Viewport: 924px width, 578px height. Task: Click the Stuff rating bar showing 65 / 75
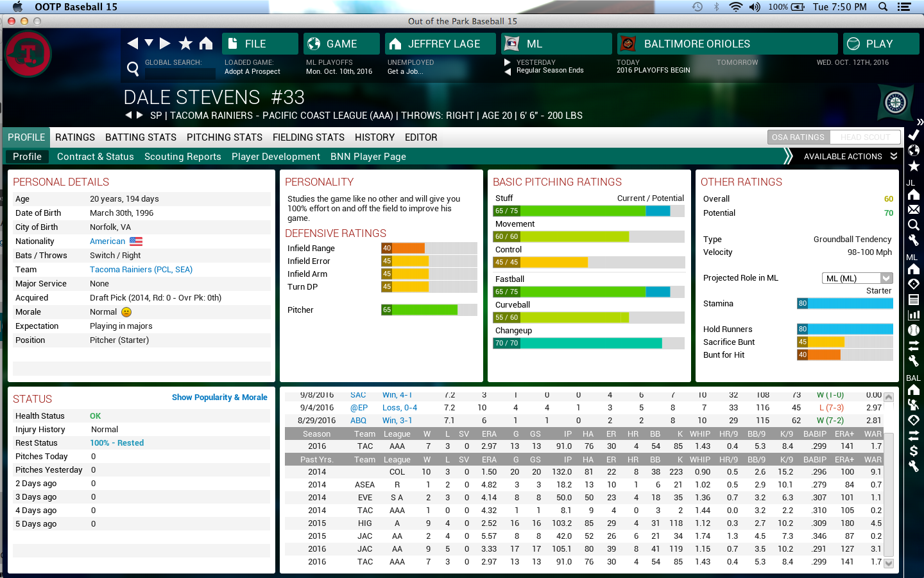(589, 211)
